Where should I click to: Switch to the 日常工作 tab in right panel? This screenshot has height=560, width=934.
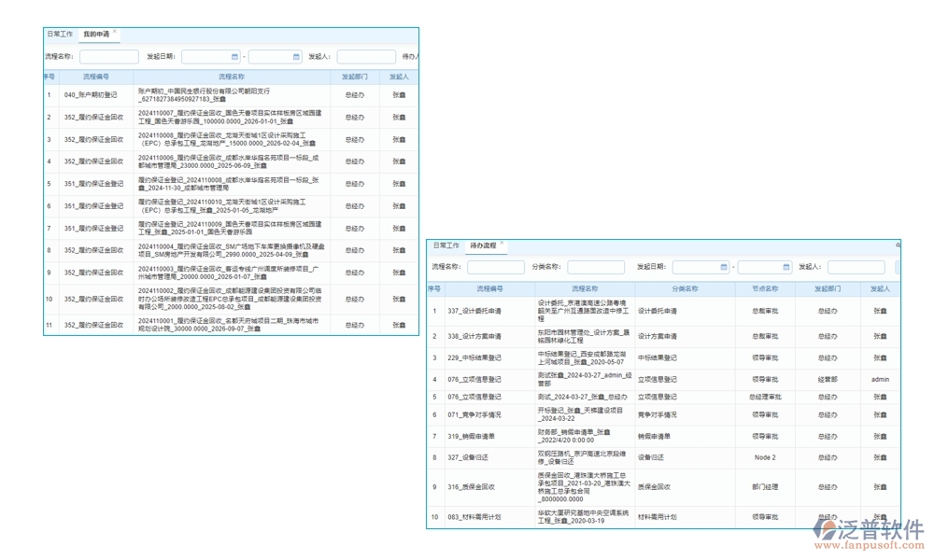pyautogui.click(x=446, y=246)
